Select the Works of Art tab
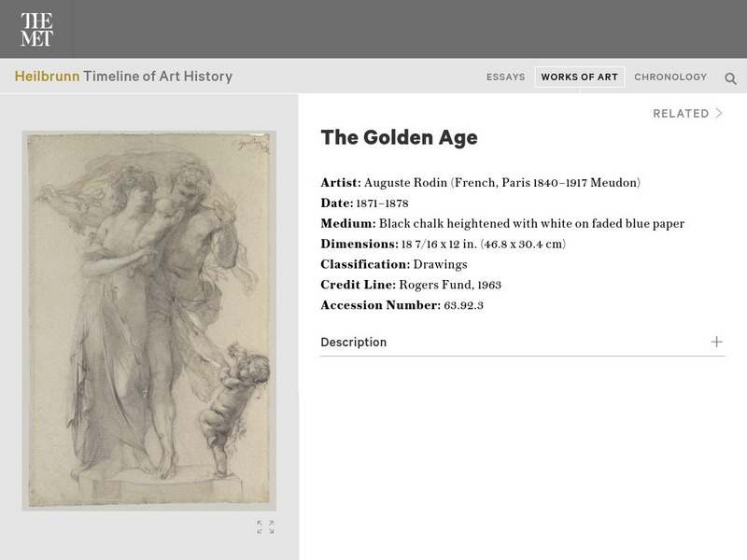The image size is (747, 560). pyautogui.click(x=579, y=77)
